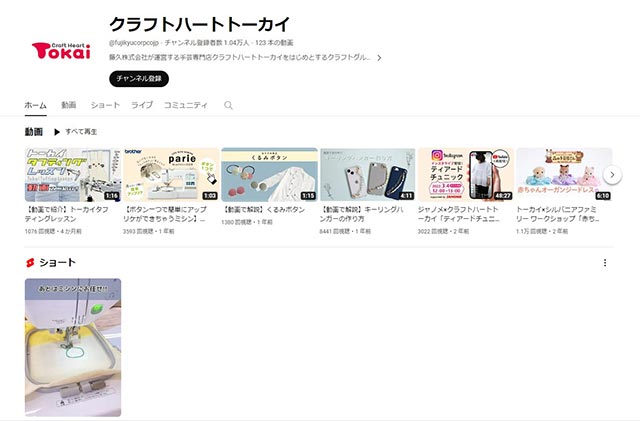Viewport: 640px width, 421px height.
Task: Select the ホーム tab
Action: tap(36, 105)
